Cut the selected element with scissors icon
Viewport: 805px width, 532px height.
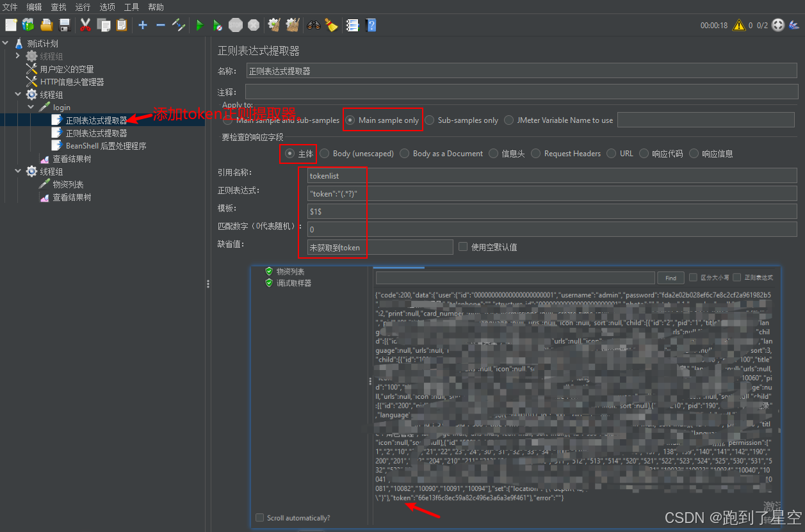(x=85, y=25)
